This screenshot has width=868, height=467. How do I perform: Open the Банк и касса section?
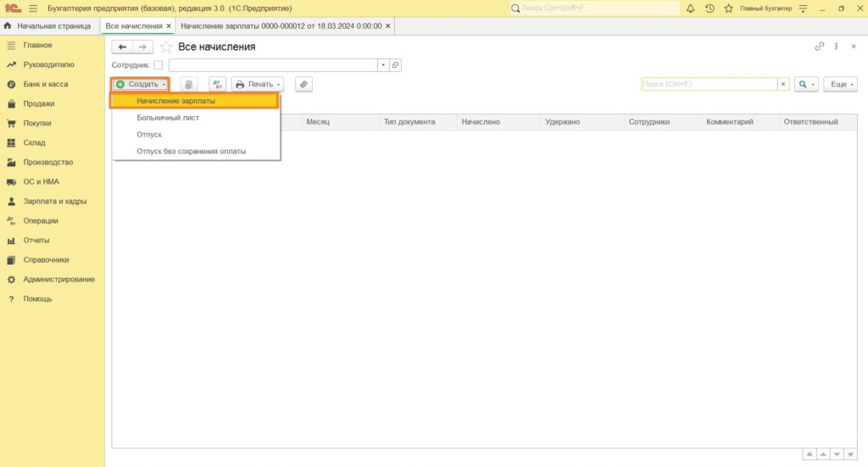(46, 84)
